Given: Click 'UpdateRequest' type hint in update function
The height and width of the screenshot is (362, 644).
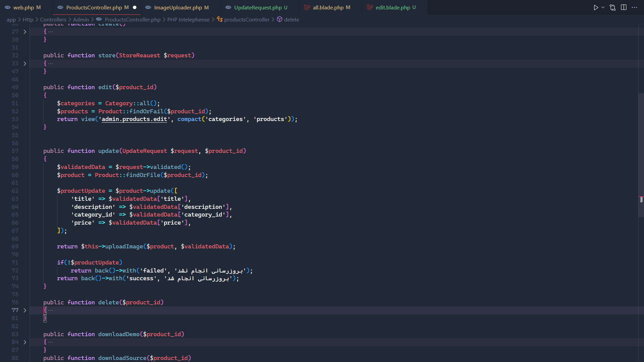Looking at the screenshot, I should coord(145,151).
